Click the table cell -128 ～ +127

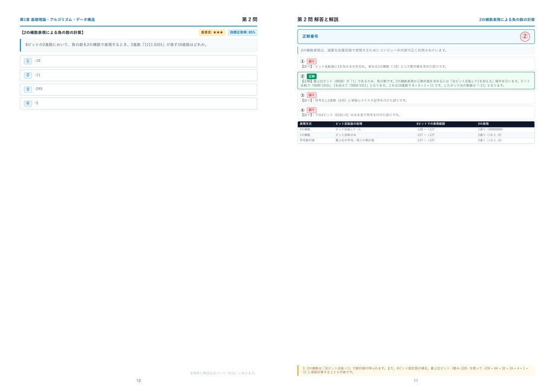click(x=425, y=129)
